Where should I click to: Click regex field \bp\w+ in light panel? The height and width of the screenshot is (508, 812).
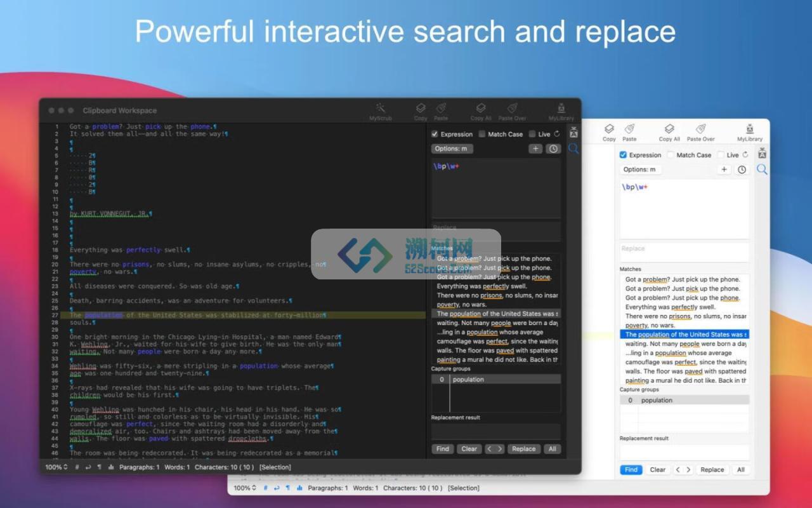[684, 210]
